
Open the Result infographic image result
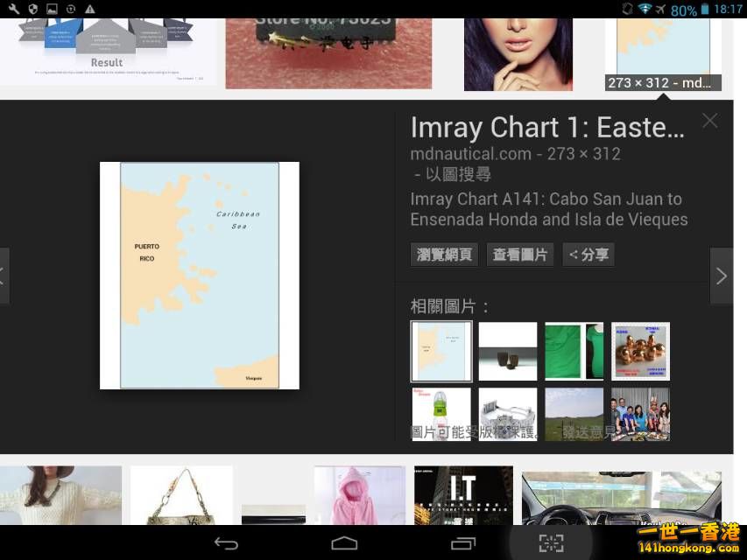coord(108,52)
